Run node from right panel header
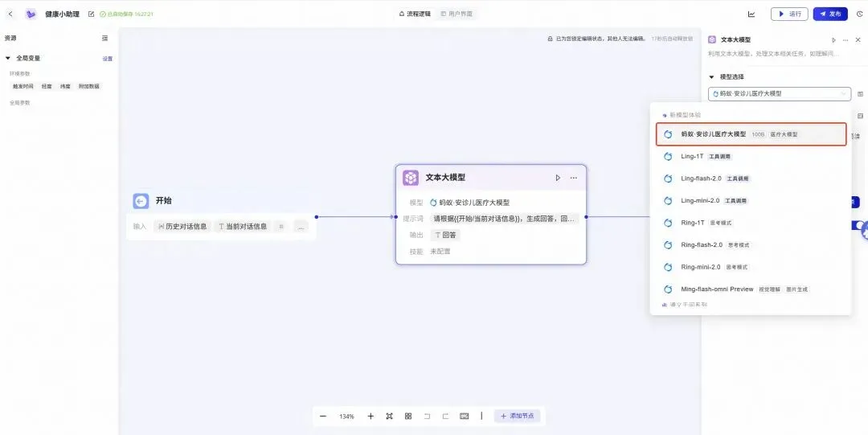The width and height of the screenshot is (868, 435). (833, 40)
